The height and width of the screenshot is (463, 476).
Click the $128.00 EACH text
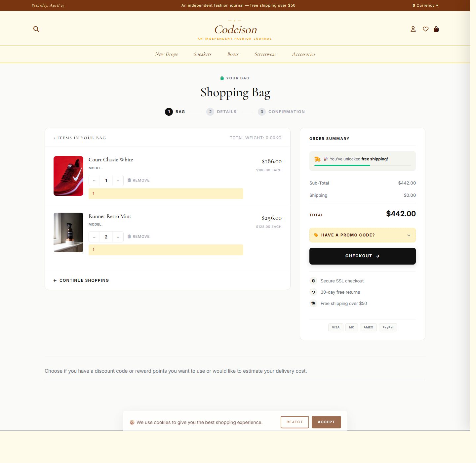pos(269,227)
